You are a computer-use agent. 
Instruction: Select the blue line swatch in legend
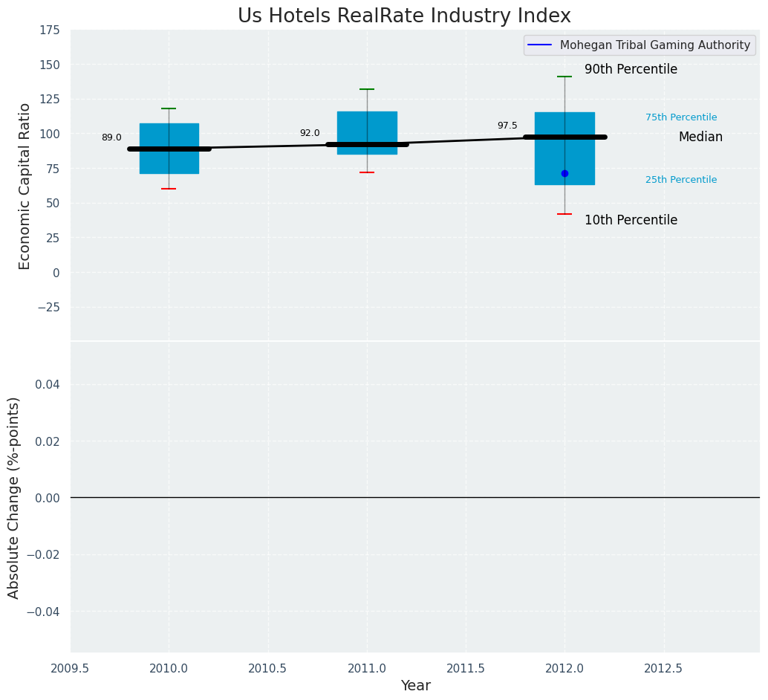(540, 45)
